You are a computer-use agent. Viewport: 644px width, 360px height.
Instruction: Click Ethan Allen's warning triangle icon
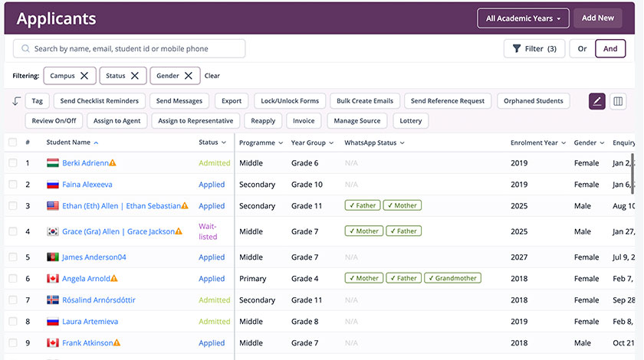coord(185,205)
